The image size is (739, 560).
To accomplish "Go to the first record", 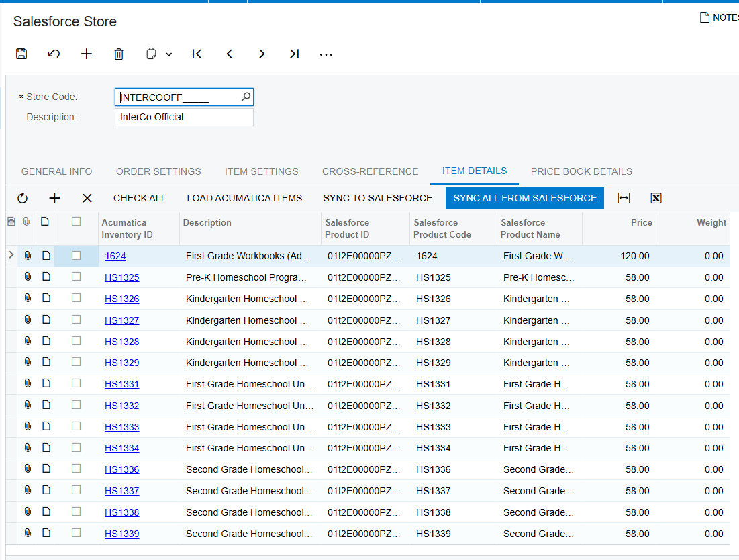I will (x=197, y=54).
